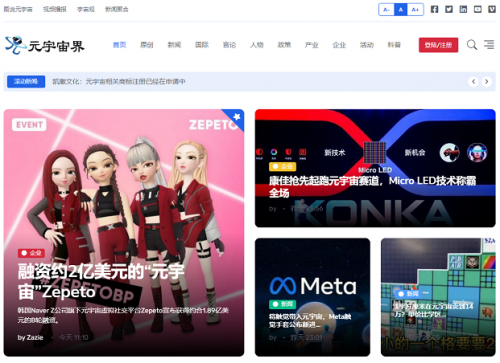Image resolution: width=500 pixels, height=363 pixels.
Task: Decrease font size with A- button
Action: (x=386, y=10)
